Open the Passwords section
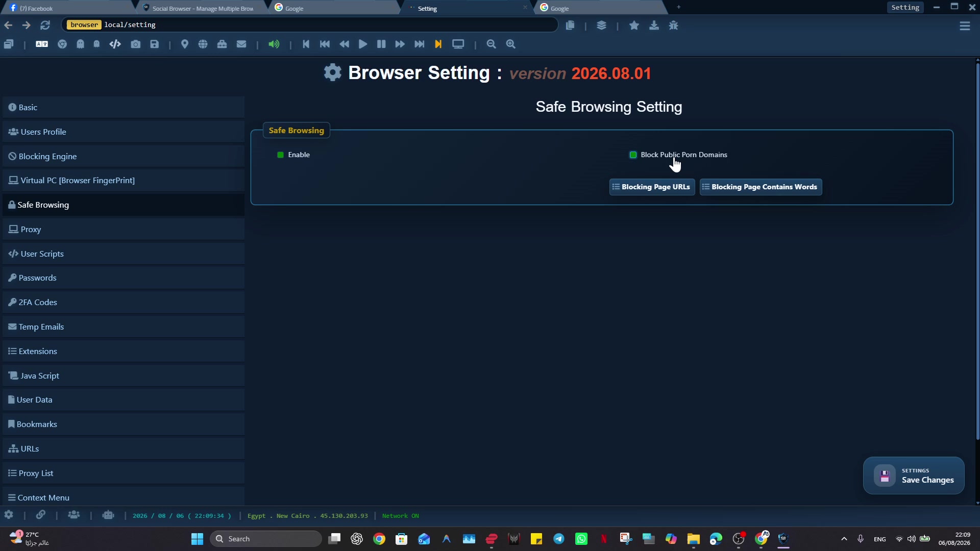980x551 pixels. pos(124,278)
